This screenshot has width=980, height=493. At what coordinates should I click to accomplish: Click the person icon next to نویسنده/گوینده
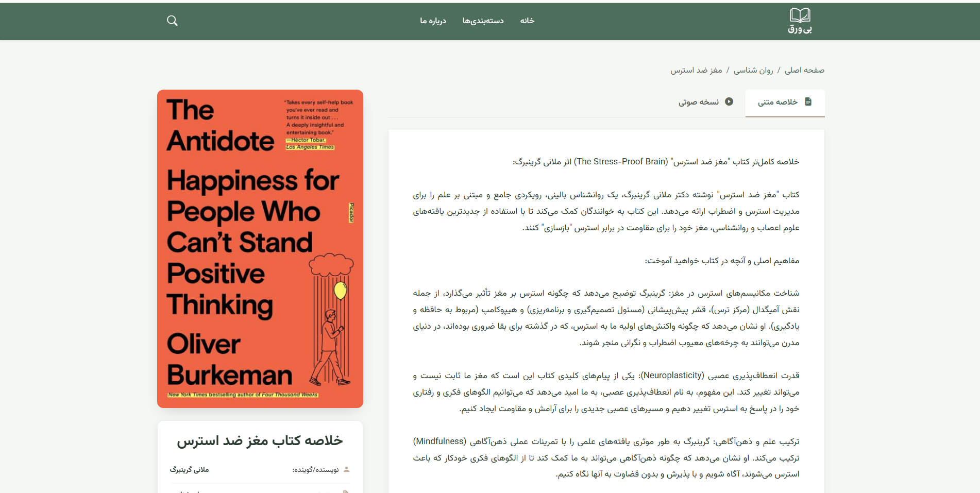point(346,469)
